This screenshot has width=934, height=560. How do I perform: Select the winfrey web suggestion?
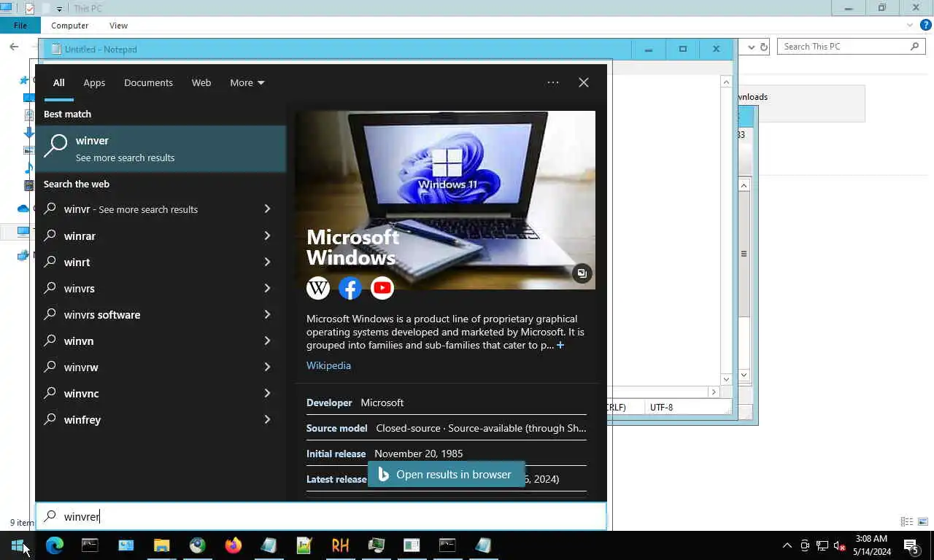click(161, 419)
